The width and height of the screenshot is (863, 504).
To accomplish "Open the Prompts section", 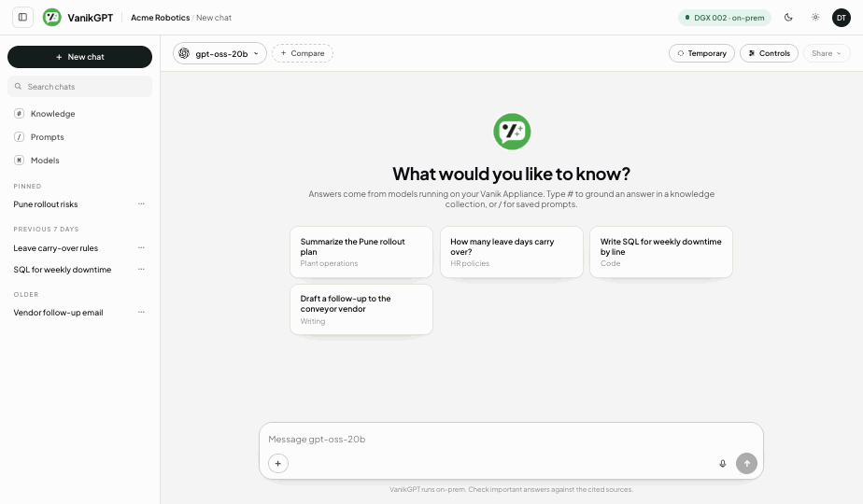I will (x=79, y=137).
